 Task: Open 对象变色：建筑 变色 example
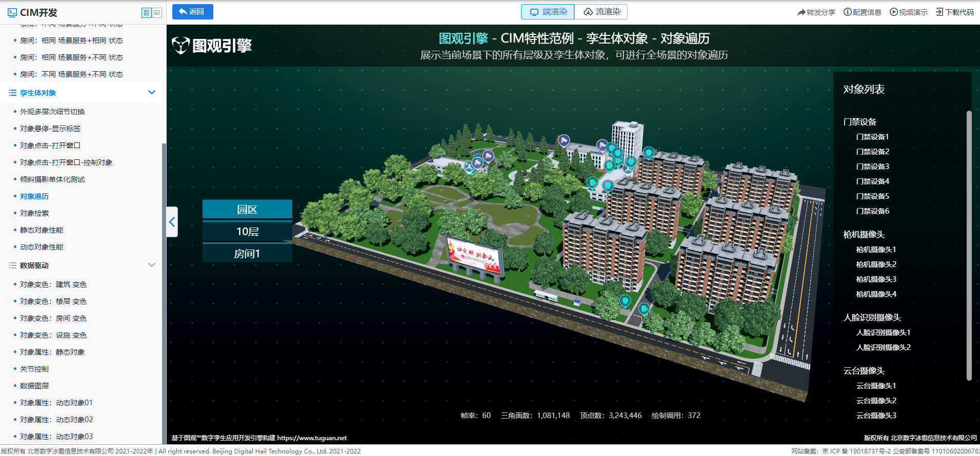coord(53,284)
